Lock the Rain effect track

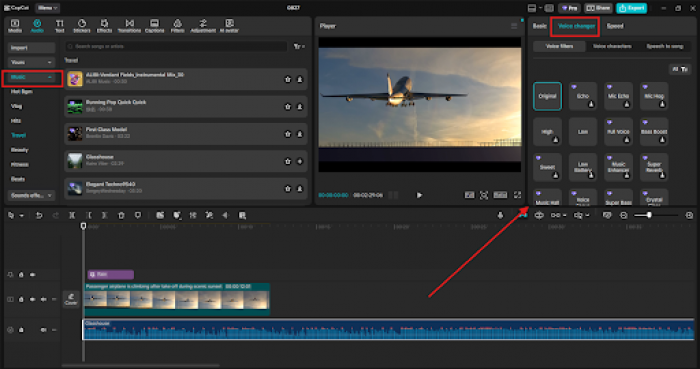[21, 274]
